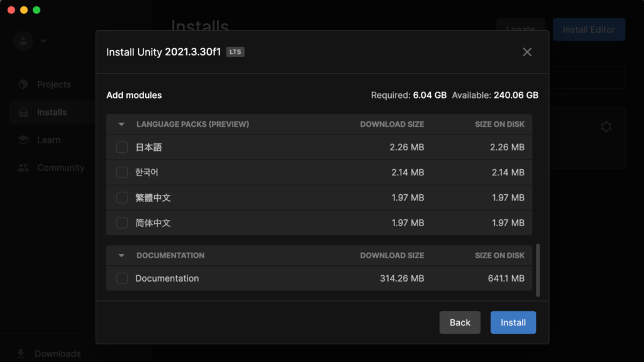Open the account dropdown arrow
644x362 pixels.
tap(43, 41)
